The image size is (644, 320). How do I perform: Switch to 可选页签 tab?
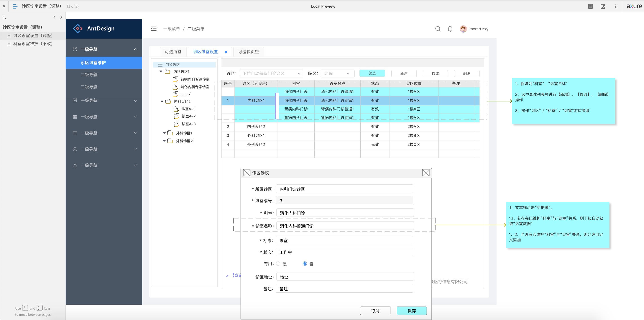pos(173,52)
